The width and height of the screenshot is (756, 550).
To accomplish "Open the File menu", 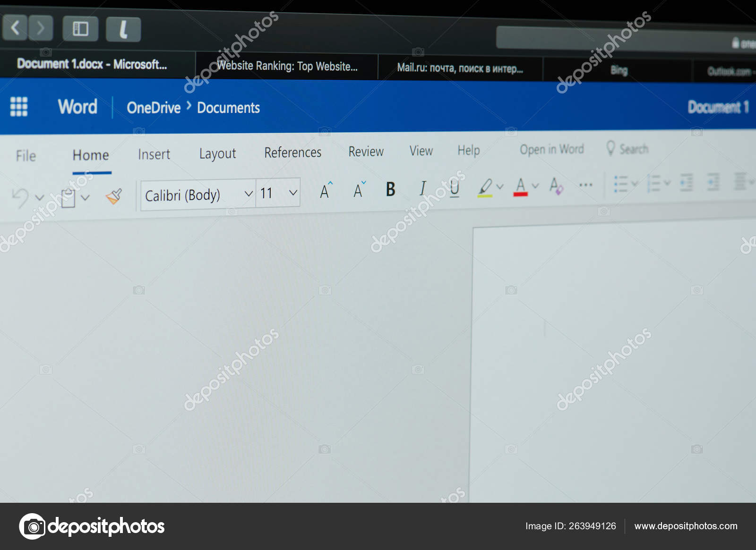I will (x=26, y=156).
